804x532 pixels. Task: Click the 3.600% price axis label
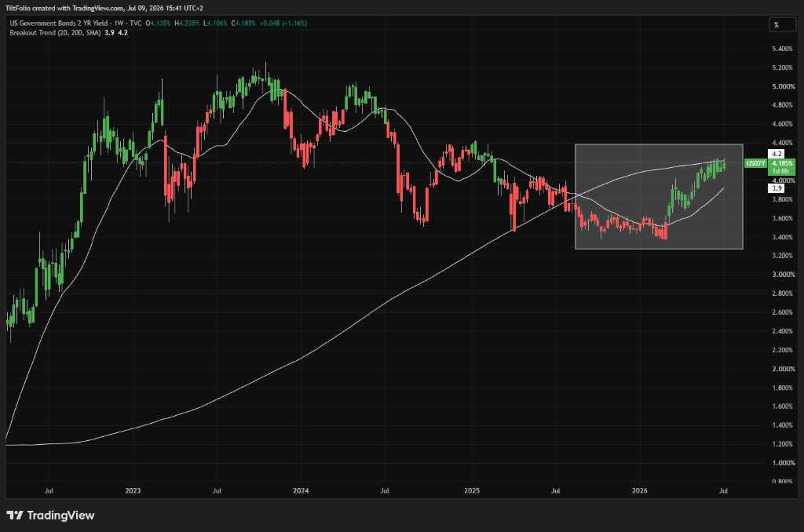point(783,218)
